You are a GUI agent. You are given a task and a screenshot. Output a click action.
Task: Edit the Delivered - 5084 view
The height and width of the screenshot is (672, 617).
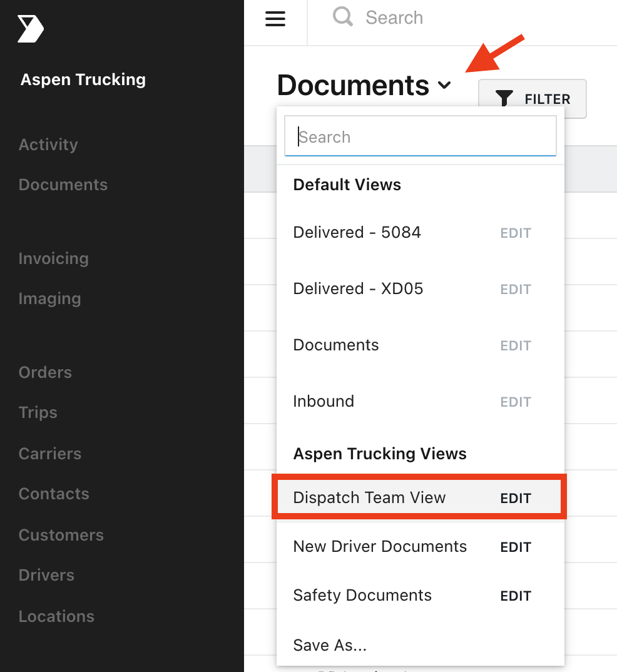516,233
